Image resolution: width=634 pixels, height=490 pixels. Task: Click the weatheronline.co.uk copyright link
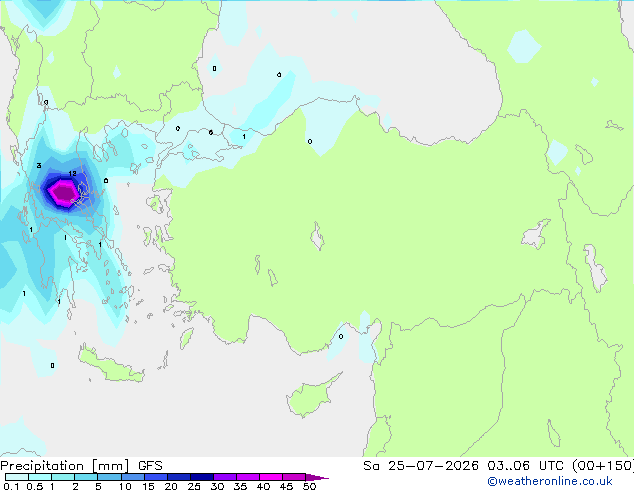coord(549,481)
